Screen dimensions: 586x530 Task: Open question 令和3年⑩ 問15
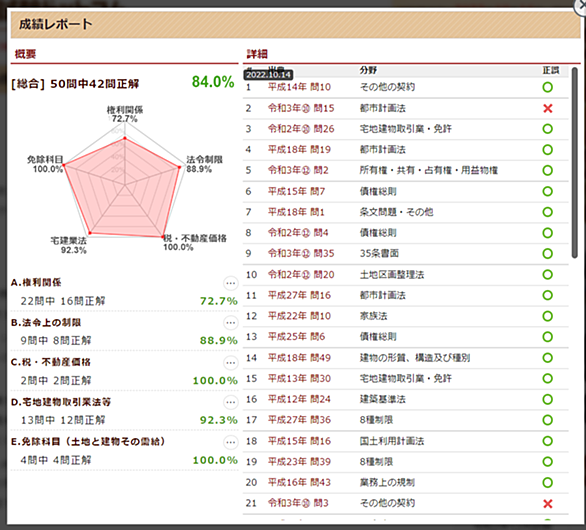pyautogui.click(x=301, y=108)
